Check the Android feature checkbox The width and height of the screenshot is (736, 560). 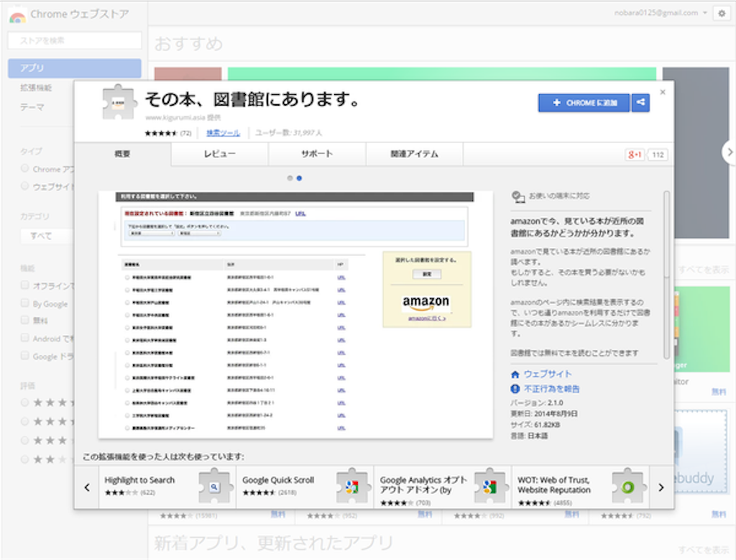25,337
